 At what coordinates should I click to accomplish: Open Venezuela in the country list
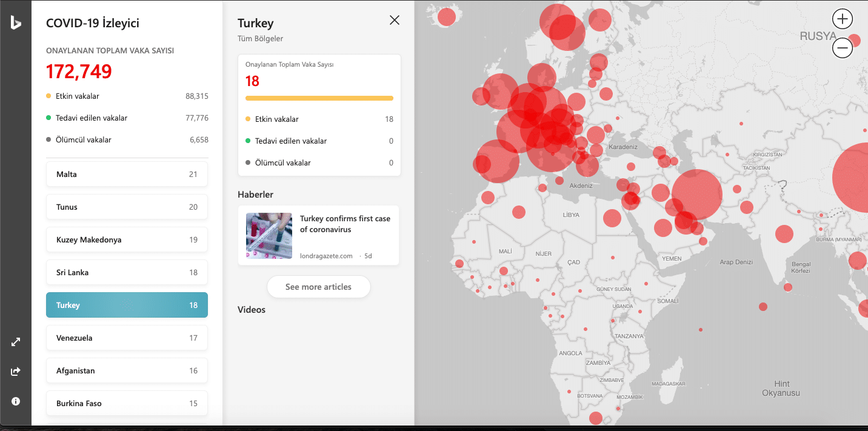[x=127, y=338]
